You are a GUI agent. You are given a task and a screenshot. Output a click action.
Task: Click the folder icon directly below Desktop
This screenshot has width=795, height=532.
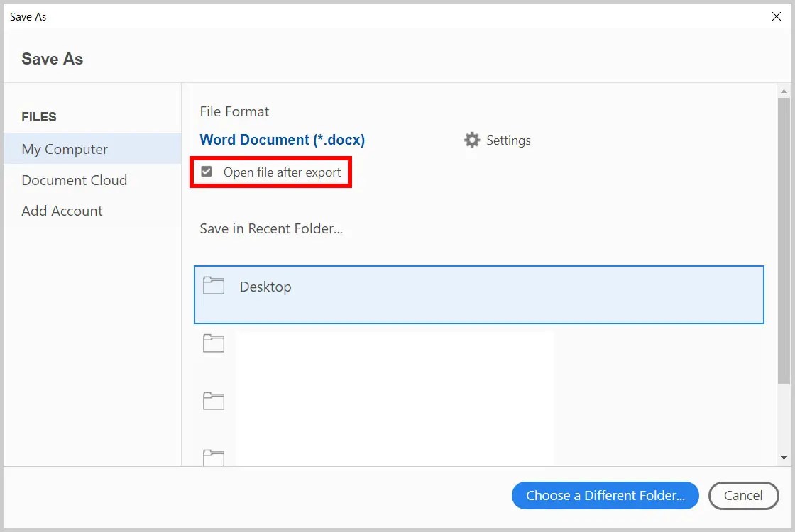214,343
